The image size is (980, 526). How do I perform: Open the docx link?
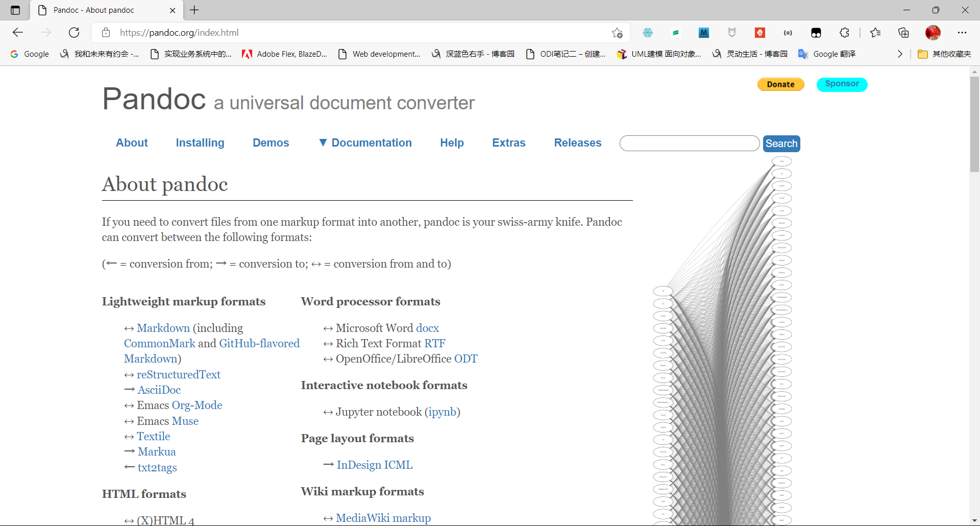428,328
